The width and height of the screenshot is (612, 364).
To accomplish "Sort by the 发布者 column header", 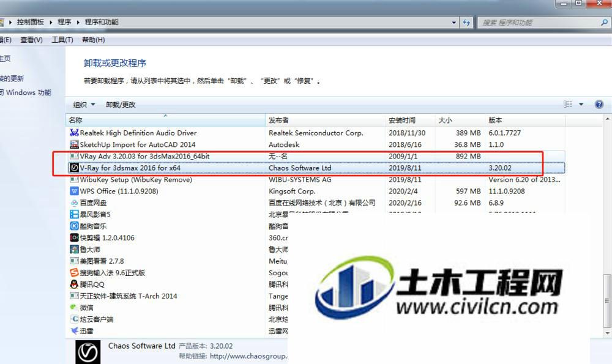I will [x=325, y=120].
